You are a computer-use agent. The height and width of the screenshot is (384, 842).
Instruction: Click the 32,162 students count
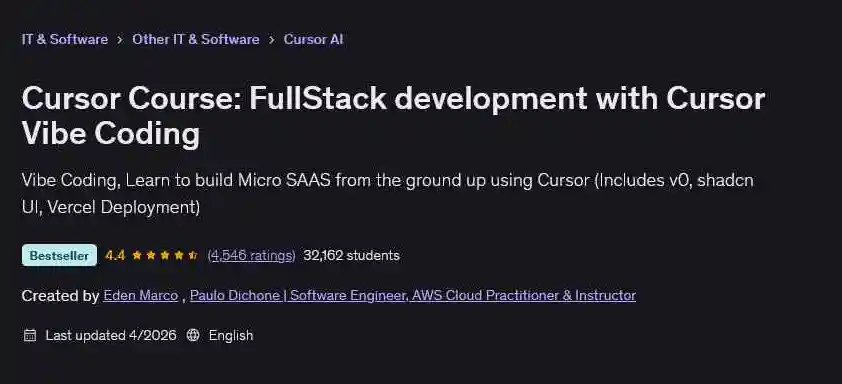tap(351, 255)
